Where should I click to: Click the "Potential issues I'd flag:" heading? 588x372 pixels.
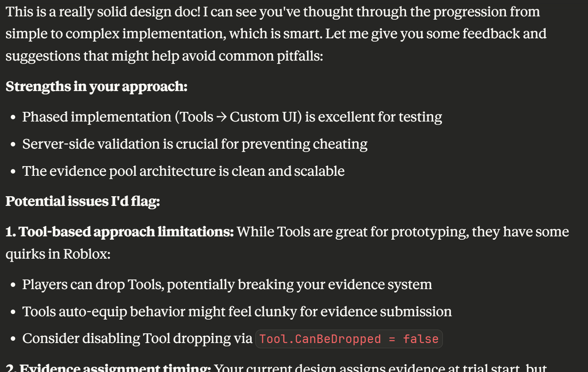tap(83, 201)
